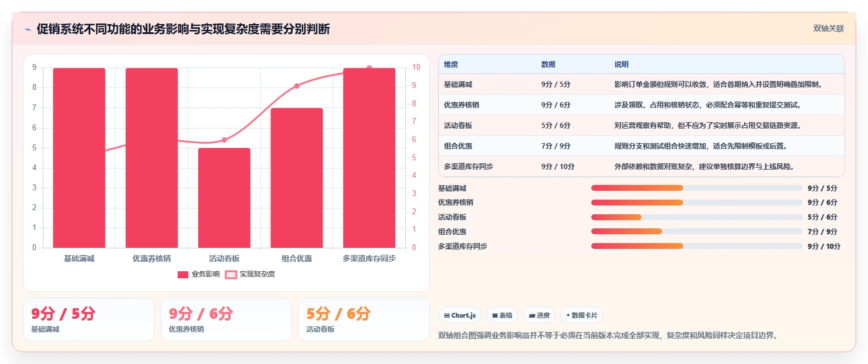Click the 说明 column header

[x=622, y=64]
